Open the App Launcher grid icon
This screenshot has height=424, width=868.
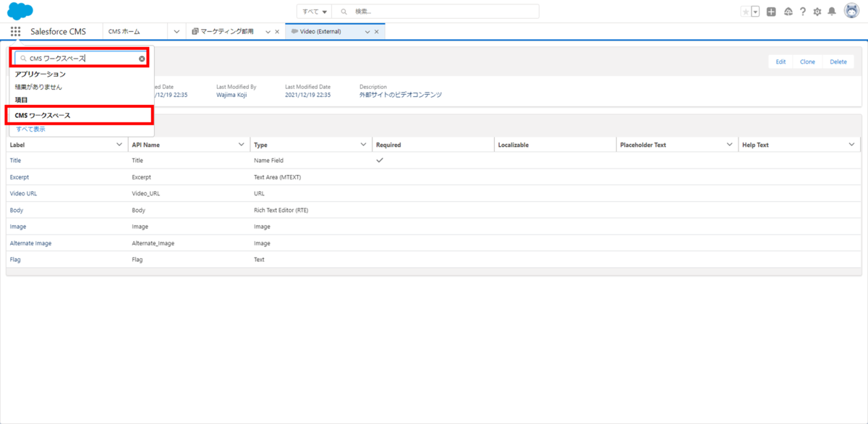(x=16, y=32)
